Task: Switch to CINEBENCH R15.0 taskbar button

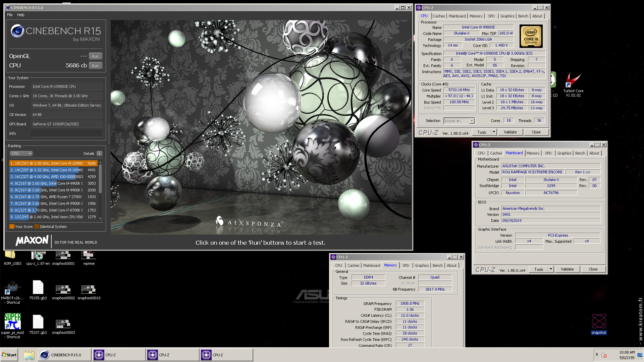Action: point(65,355)
